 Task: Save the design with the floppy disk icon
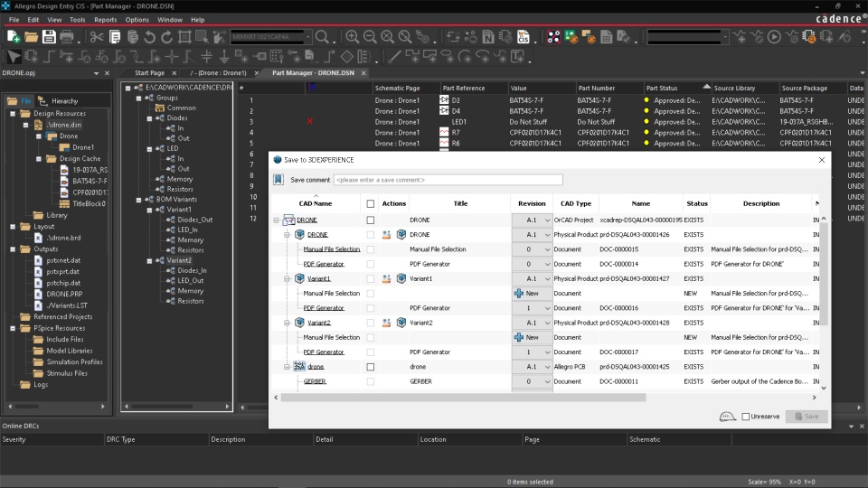click(49, 37)
